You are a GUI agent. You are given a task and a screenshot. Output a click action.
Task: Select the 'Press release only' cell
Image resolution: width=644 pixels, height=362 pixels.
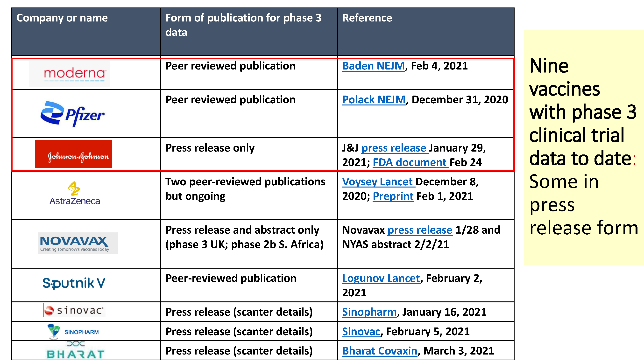[x=249, y=154]
